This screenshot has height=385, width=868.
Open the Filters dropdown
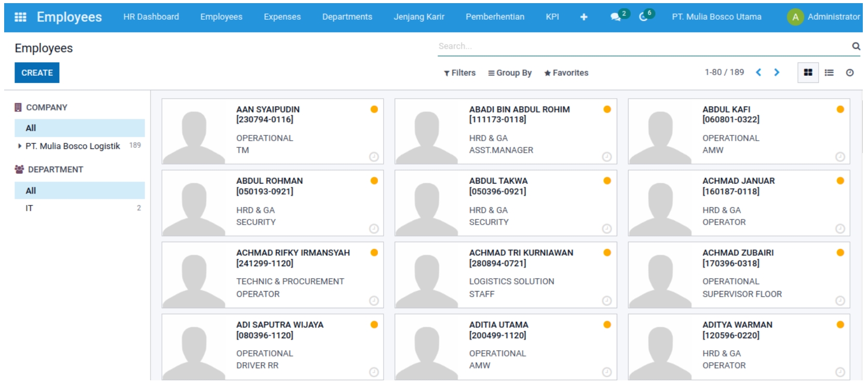tap(460, 73)
